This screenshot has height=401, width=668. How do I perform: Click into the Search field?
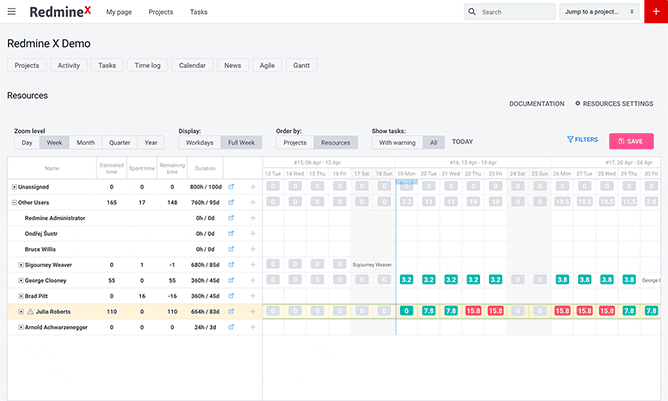[x=510, y=12]
